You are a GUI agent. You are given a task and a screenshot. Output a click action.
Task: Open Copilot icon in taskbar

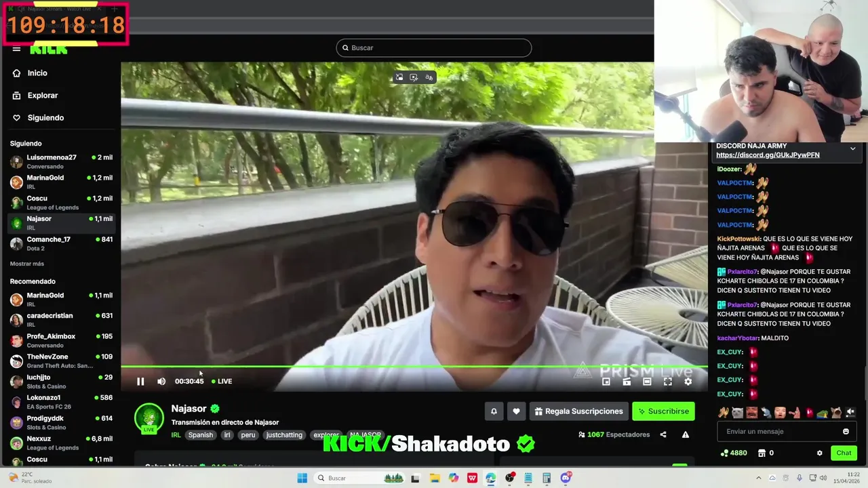click(453, 478)
